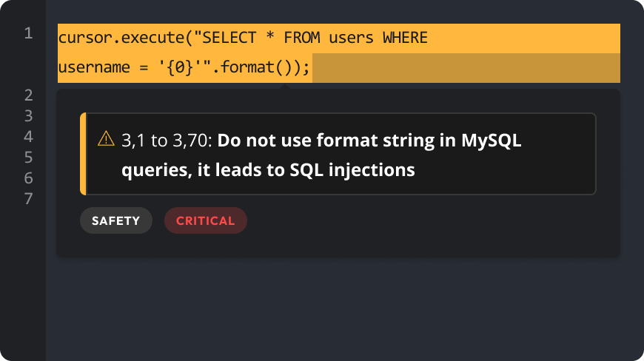Click the darker orange highlight after the semicolon
Screen dimensions: 644x361
[466, 69]
